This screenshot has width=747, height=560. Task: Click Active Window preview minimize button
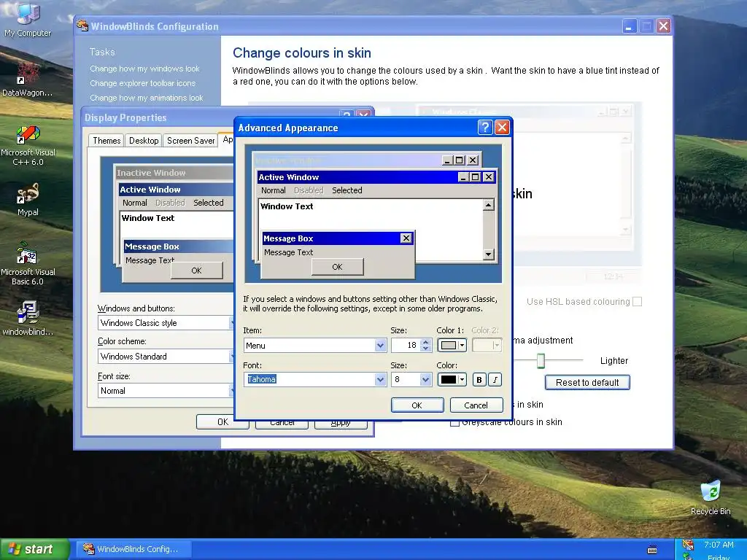pyautogui.click(x=463, y=177)
